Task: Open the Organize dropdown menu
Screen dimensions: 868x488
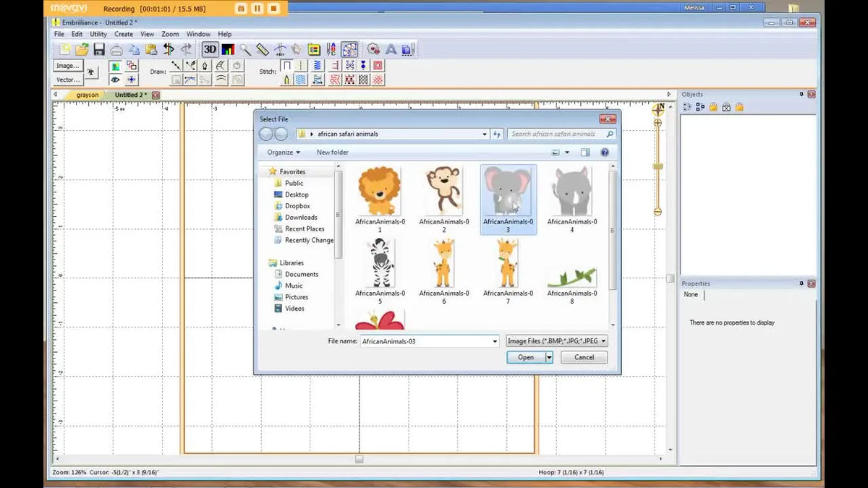Action: pos(284,153)
